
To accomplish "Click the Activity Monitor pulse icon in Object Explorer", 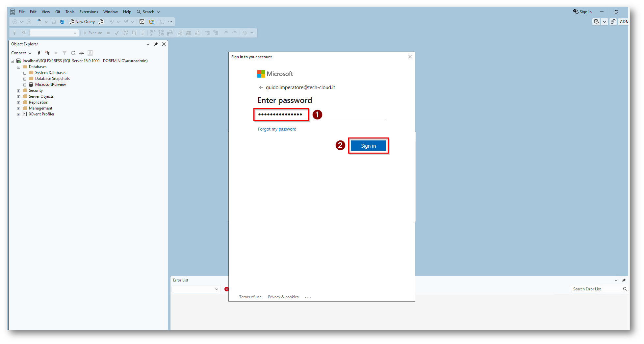I will (x=82, y=53).
